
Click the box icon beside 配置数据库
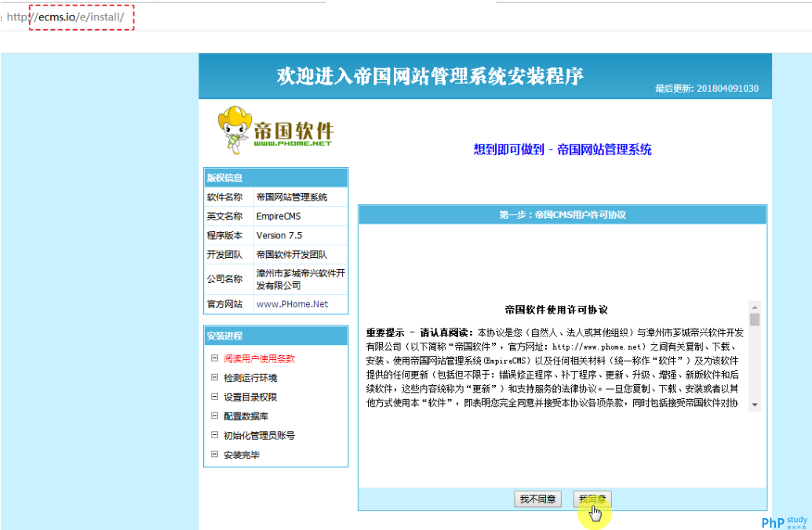(x=214, y=416)
